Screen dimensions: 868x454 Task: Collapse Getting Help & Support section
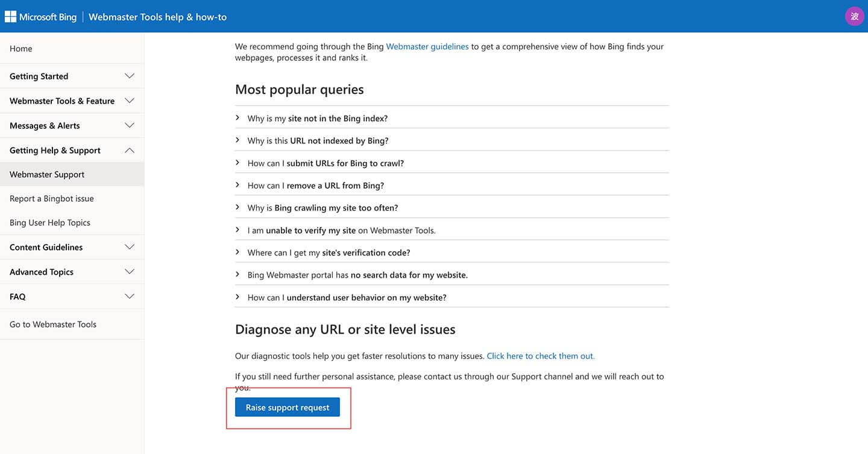[x=72, y=151]
